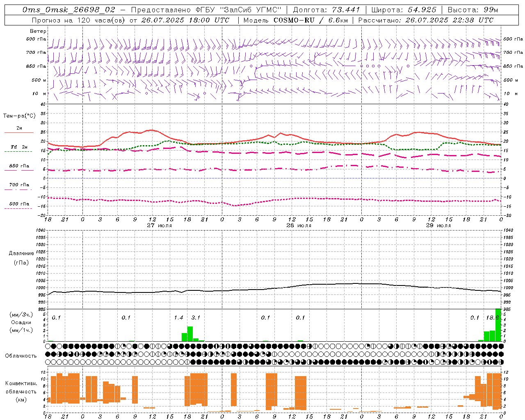Image resolution: width=525 pixels, height=420 pixels.
Task: Click the tallest green precipitation bar under 3.1
Action: click(190, 334)
